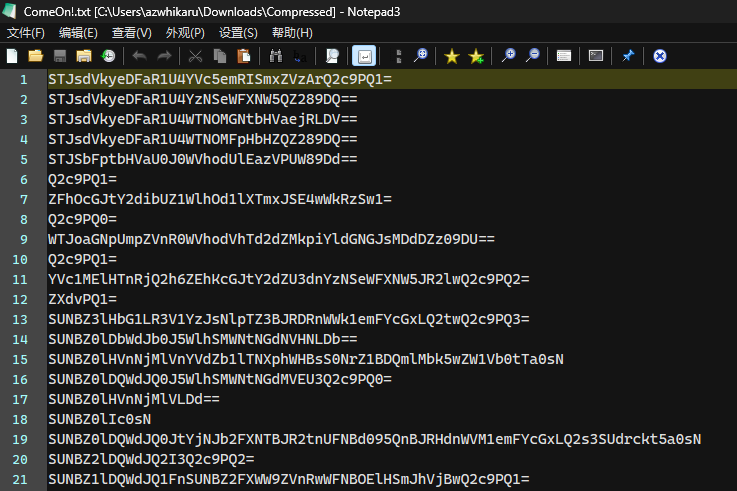Click the text ZXdvPQ1= on line 12
This screenshot has width=737, height=491.
click(x=82, y=299)
